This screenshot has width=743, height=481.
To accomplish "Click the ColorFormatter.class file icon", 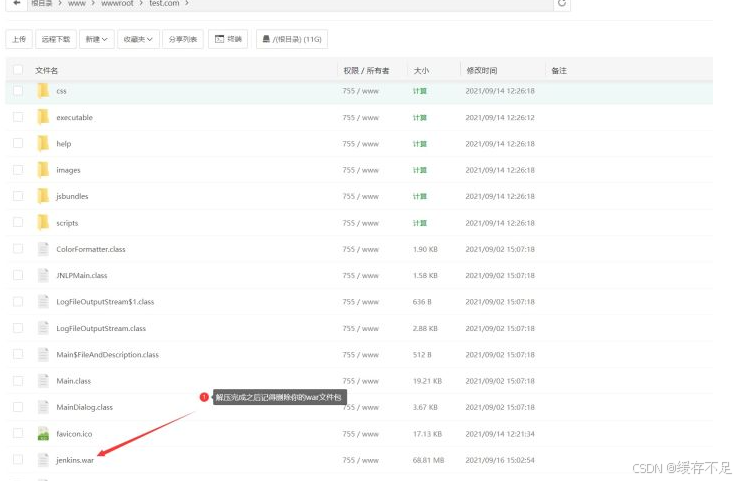I will pos(43,249).
